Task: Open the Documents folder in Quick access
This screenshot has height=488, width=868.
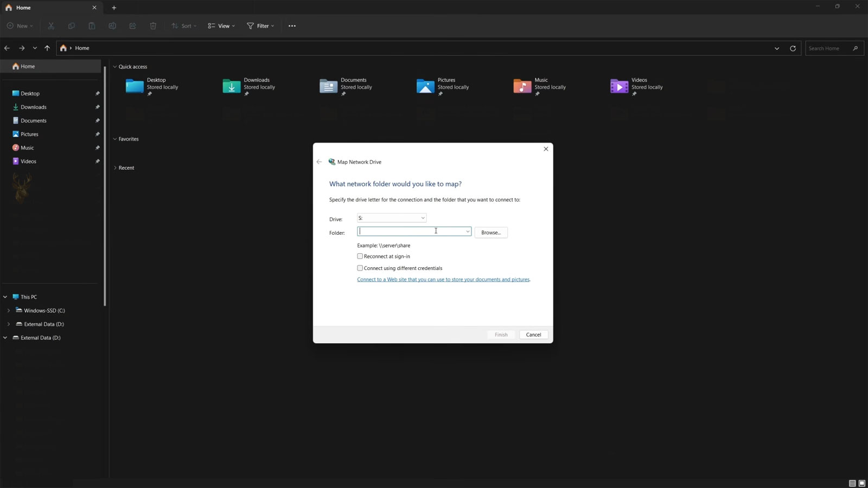Action: pos(346,86)
